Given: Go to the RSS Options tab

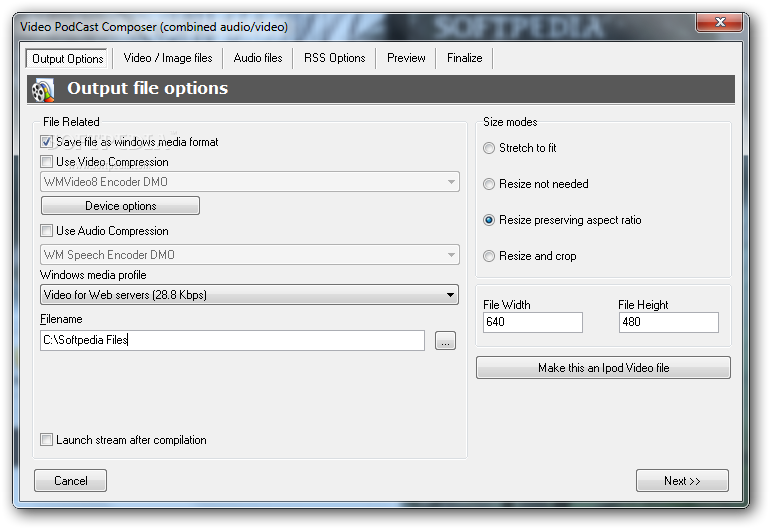Looking at the screenshot, I should pyautogui.click(x=334, y=58).
